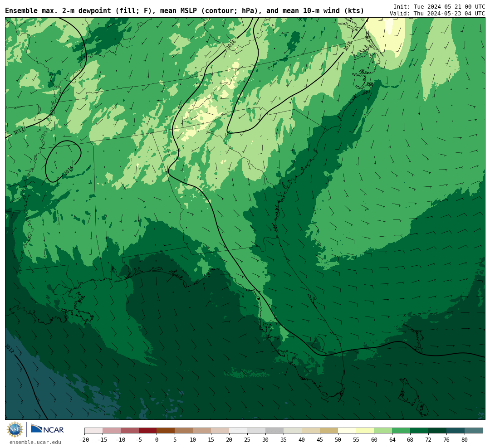Open the ensemble.ucar.edu link text
This screenshot has width=490, height=448.
35,442
